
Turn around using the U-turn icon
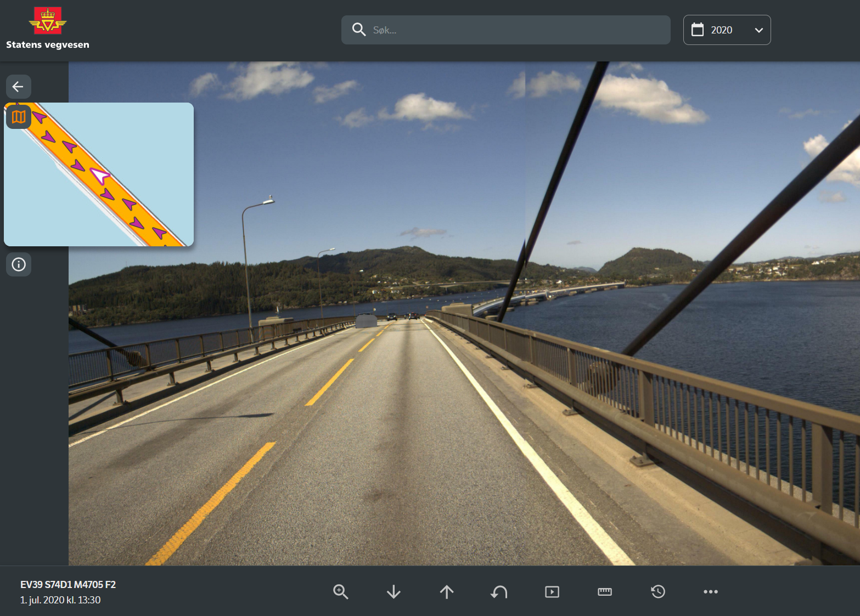click(x=499, y=591)
